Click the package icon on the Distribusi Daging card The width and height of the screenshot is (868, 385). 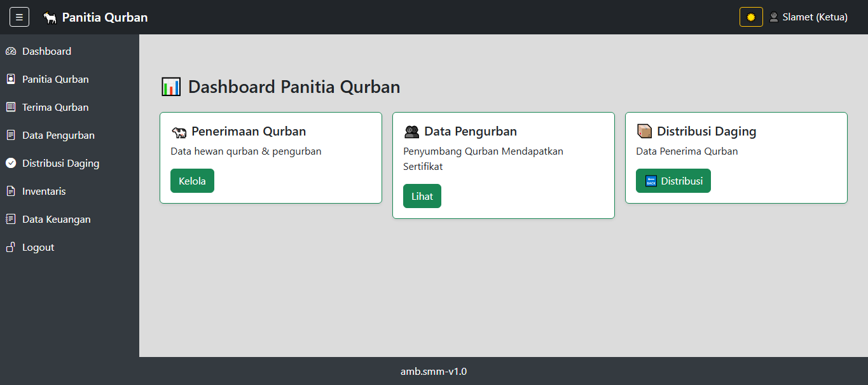[644, 130]
